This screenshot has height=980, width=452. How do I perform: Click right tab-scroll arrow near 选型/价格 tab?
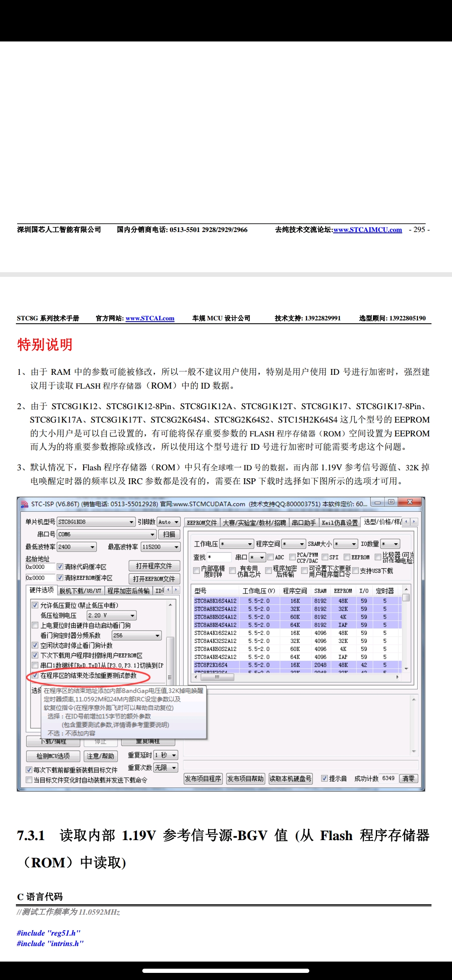(x=414, y=522)
